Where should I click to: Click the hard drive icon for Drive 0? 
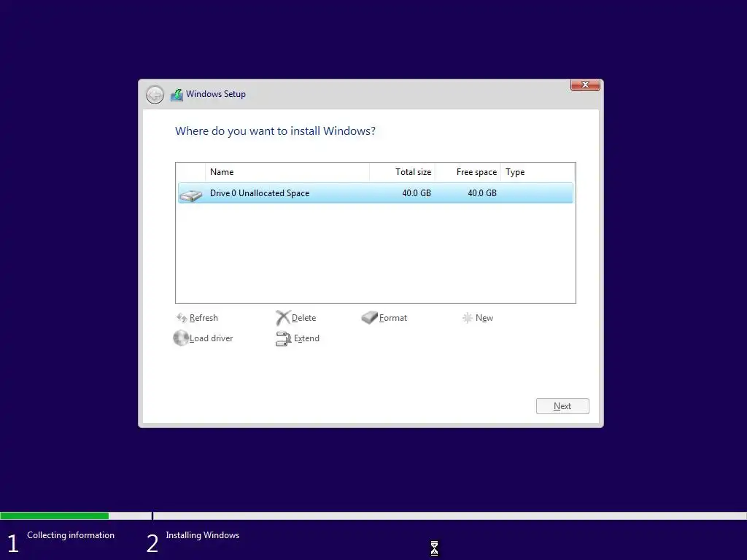click(x=191, y=195)
